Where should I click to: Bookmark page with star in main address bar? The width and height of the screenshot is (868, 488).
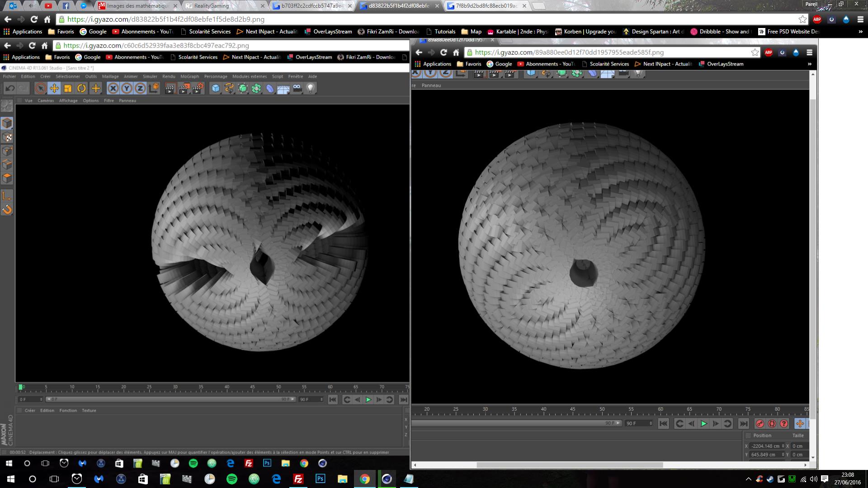(802, 19)
